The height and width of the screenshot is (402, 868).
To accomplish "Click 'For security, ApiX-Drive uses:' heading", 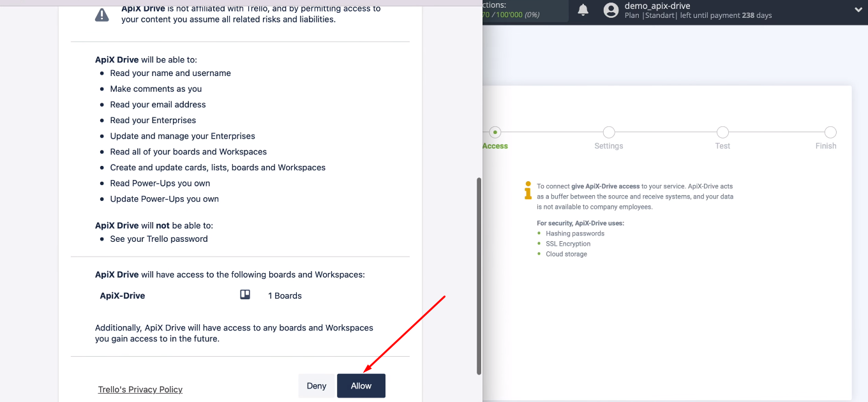I will [581, 223].
